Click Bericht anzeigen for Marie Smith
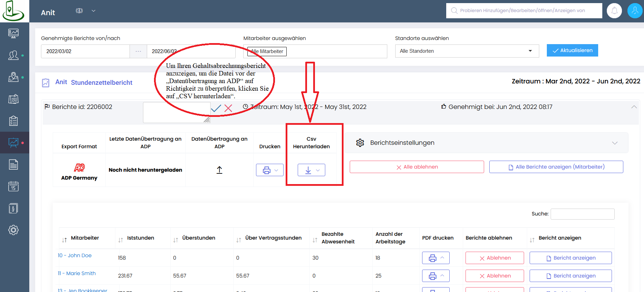This screenshot has width=644, height=292. pos(570,276)
